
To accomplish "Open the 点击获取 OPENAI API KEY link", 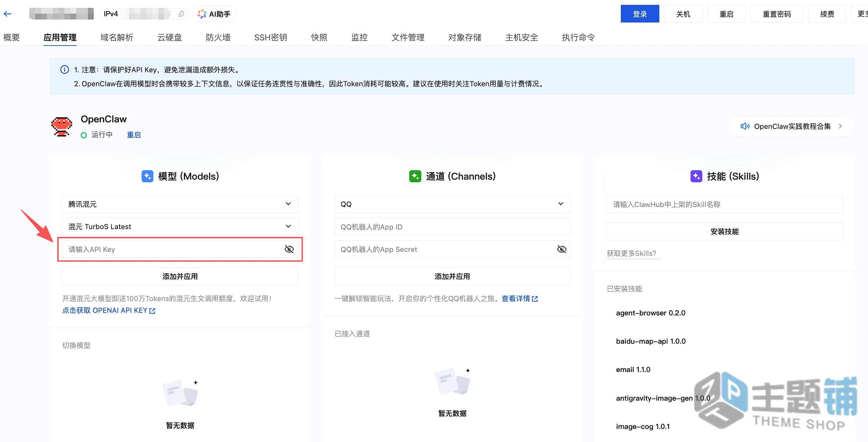I will pos(108,311).
